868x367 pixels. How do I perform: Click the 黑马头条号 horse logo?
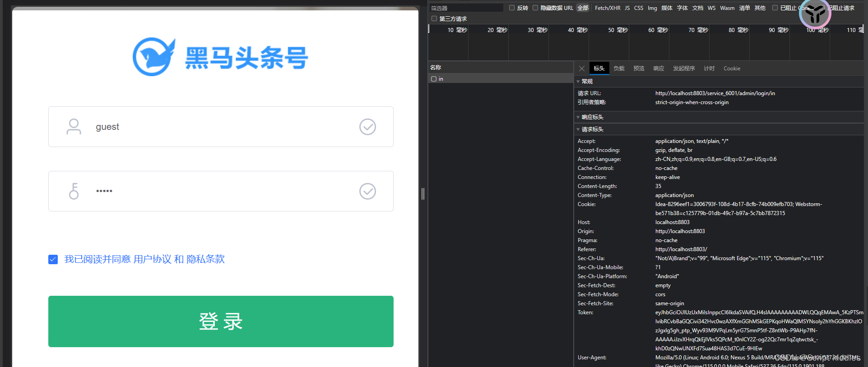[153, 57]
